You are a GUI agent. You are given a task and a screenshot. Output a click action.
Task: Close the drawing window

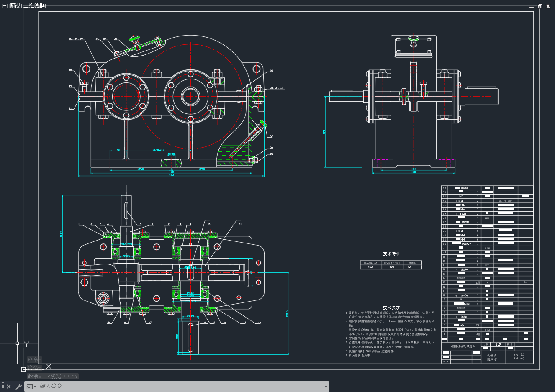point(548,6)
